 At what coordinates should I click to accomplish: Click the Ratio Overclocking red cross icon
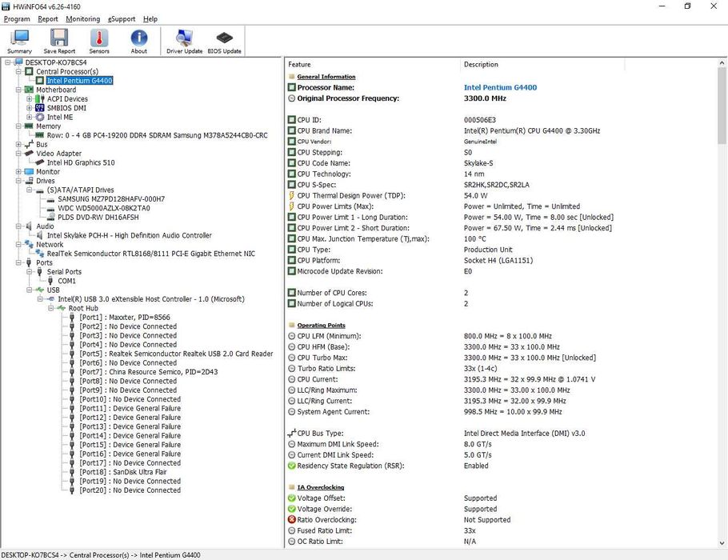coord(291,520)
